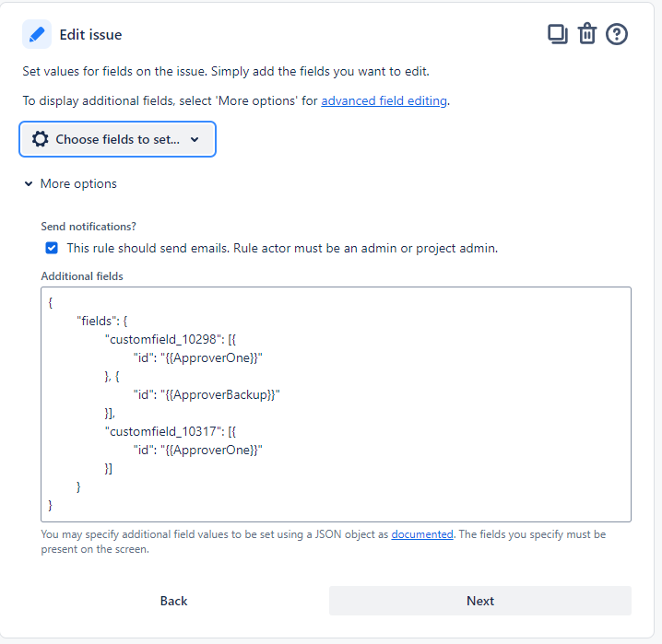Click the Back button

pyautogui.click(x=173, y=601)
